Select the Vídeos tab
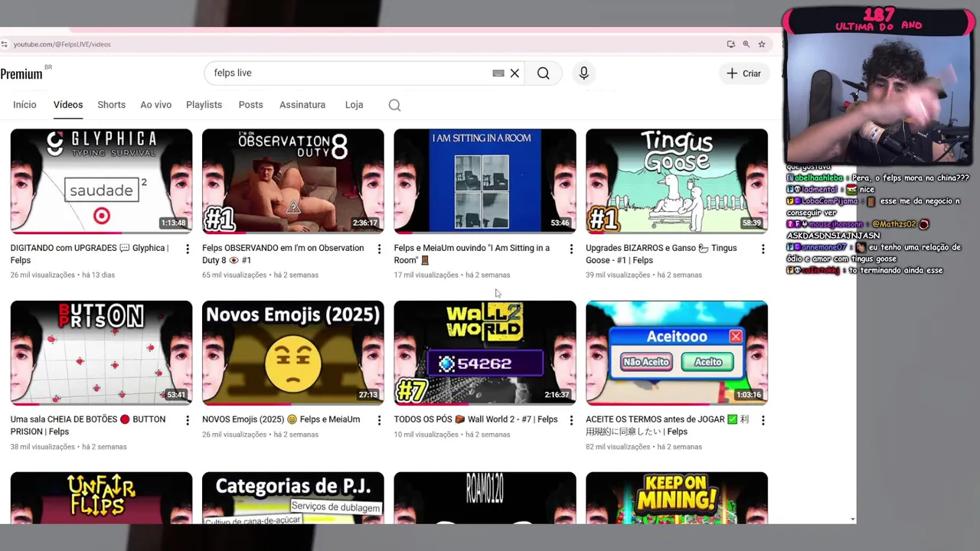This screenshot has height=551, width=980. (x=68, y=105)
